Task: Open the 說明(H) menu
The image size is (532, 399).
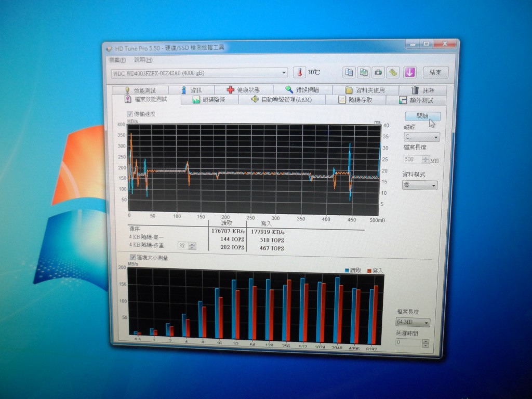Action: tap(143, 60)
